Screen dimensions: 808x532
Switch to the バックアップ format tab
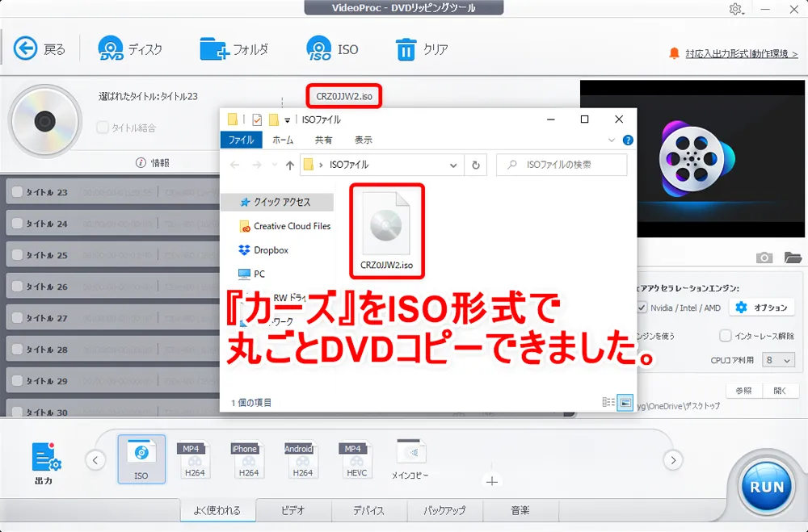pos(444,510)
